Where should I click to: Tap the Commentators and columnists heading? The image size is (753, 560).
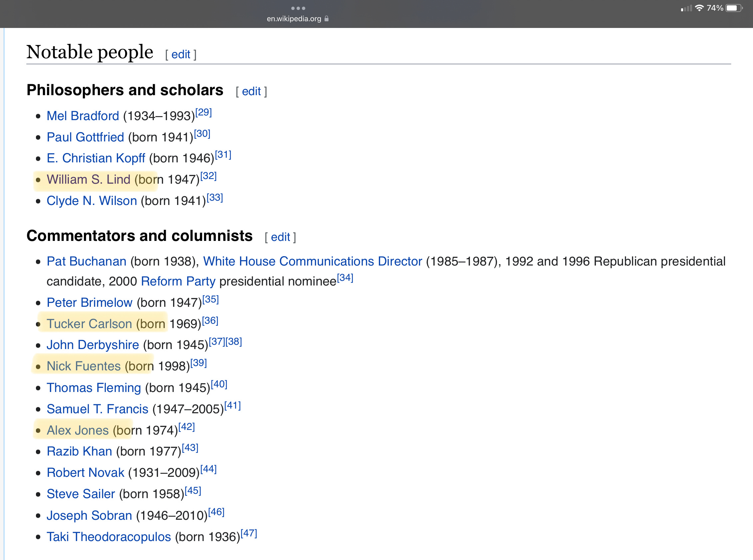point(139,236)
